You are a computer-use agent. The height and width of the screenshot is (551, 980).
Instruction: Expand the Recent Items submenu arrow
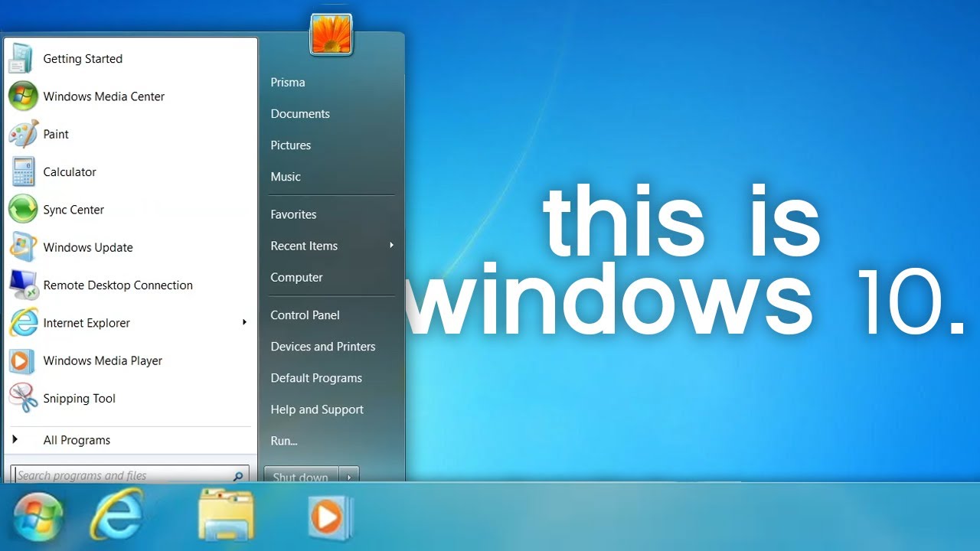(391, 246)
